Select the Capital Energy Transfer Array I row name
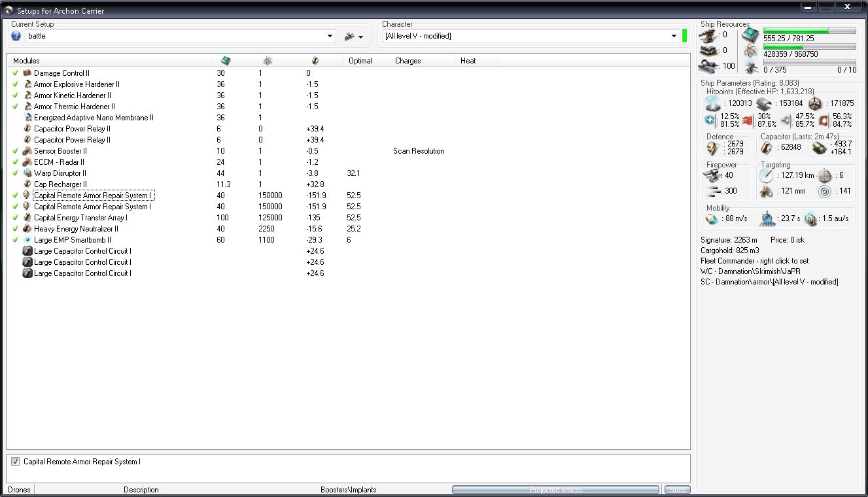Viewport: 868px width, 497px height. (x=80, y=218)
